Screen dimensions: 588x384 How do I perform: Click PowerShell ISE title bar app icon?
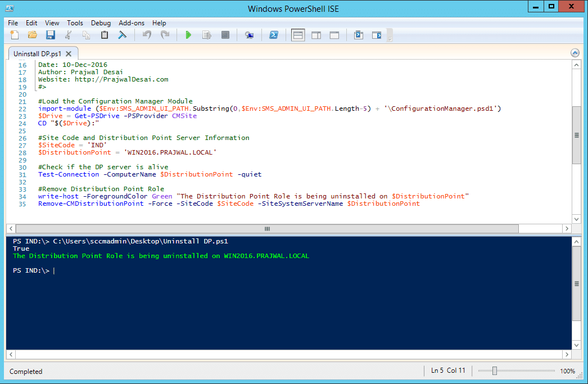pyautogui.click(x=10, y=8)
